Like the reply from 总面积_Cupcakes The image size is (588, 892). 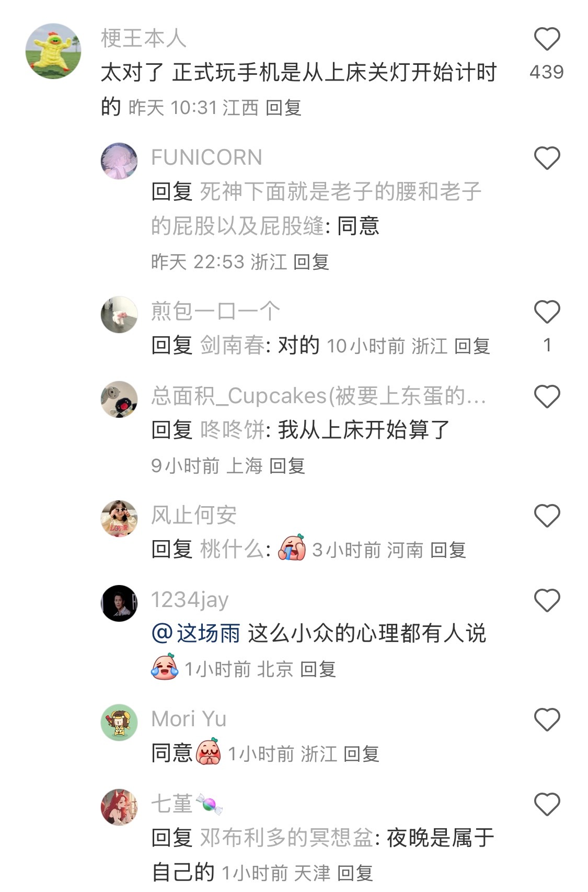[547, 396]
